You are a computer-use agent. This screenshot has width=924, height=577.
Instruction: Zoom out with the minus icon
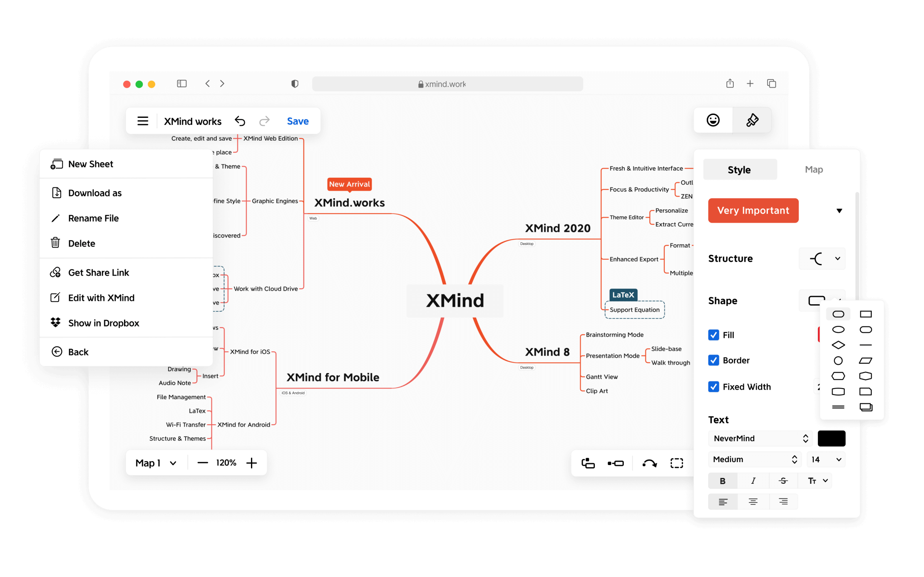[x=203, y=463]
